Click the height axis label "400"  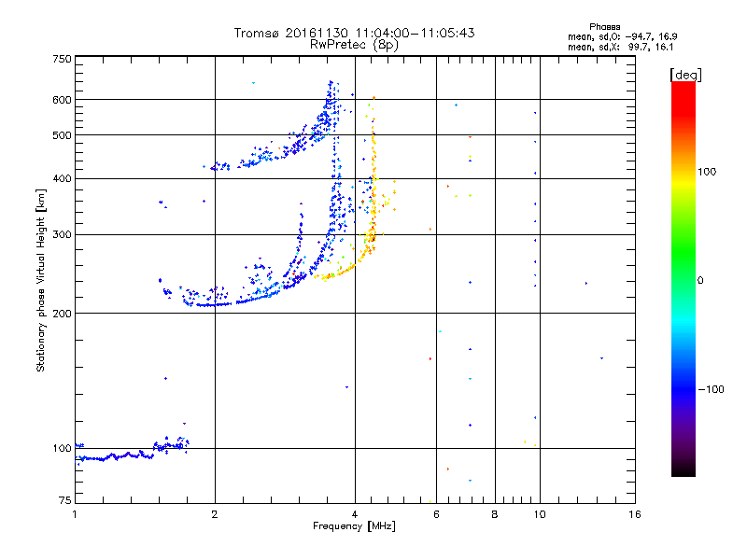coord(62,179)
